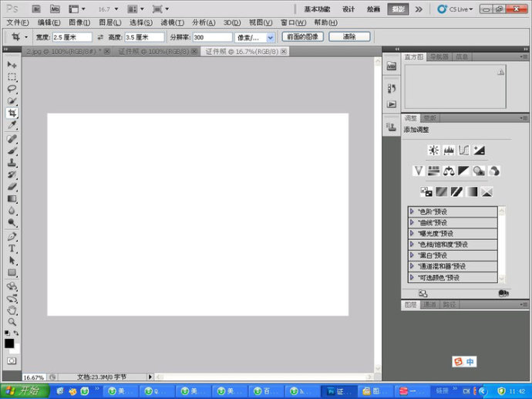Pick the Eyedropper tool
Image resolution: width=532 pixels, height=399 pixels.
pyautogui.click(x=12, y=125)
